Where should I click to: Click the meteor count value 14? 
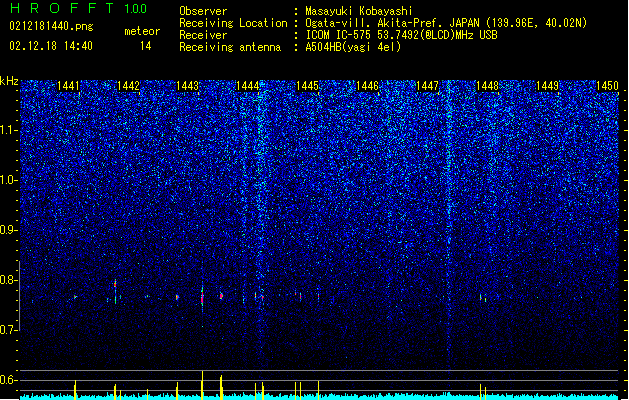click(146, 46)
